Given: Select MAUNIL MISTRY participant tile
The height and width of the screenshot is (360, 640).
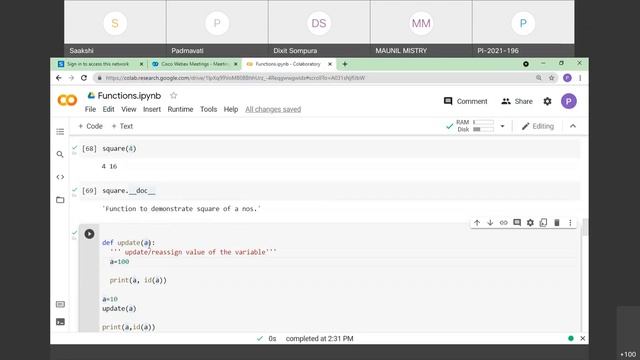Looking at the screenshot, I should pos(421,28).
